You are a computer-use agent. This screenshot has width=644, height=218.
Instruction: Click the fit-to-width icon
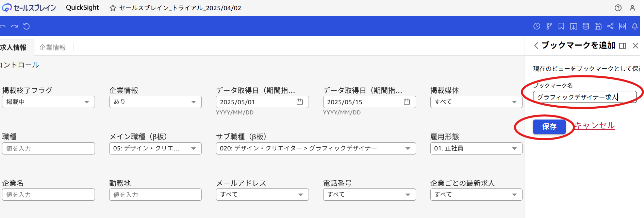(x=623, y=26)
